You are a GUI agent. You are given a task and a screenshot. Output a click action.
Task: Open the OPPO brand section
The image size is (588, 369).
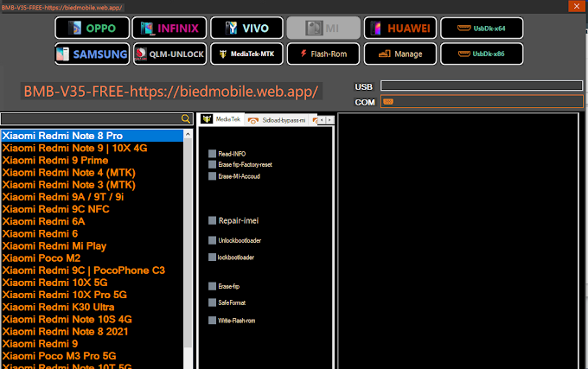tap(93, 29)
